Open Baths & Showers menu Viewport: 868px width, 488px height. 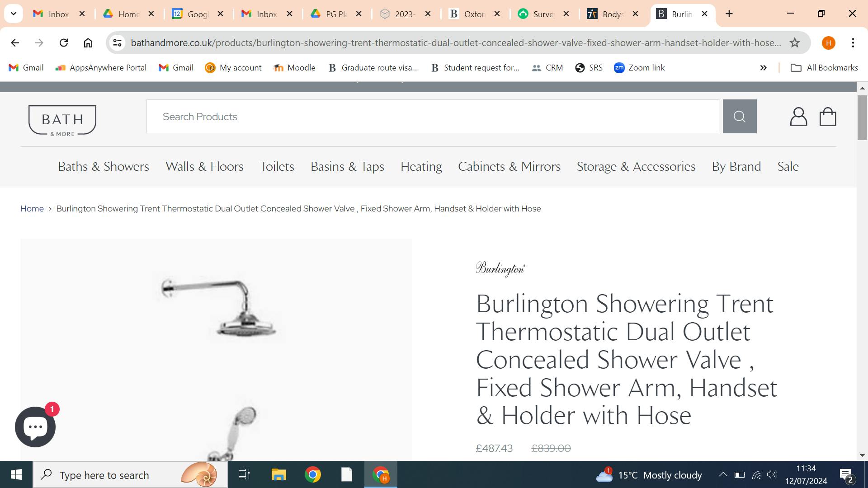point(104,167)
